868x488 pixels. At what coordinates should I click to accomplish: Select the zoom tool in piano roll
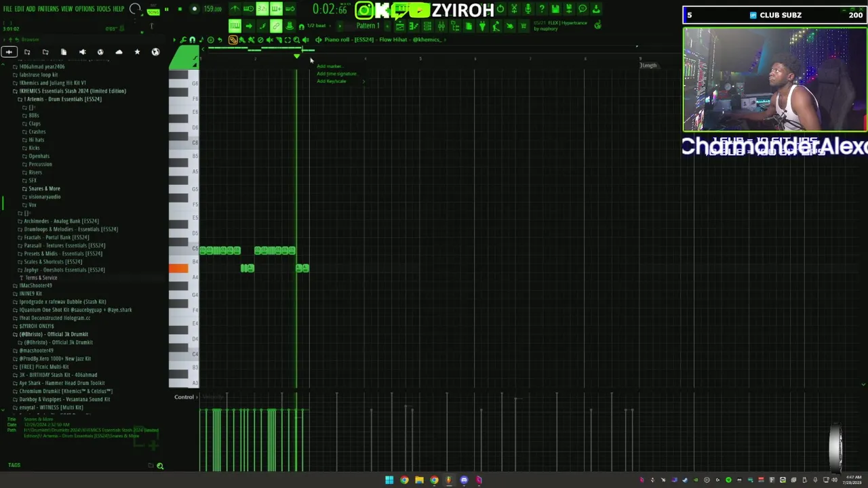296,40
